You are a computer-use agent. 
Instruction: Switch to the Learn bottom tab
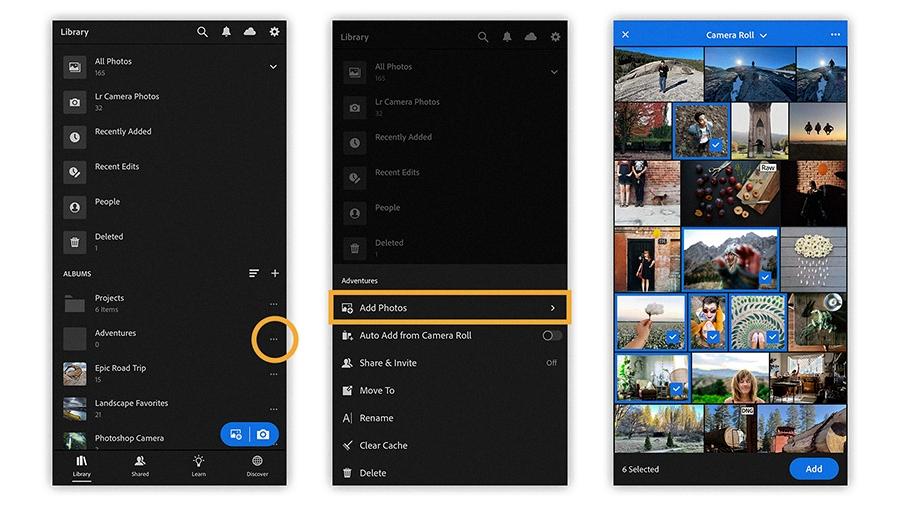[x=199, y=466]
